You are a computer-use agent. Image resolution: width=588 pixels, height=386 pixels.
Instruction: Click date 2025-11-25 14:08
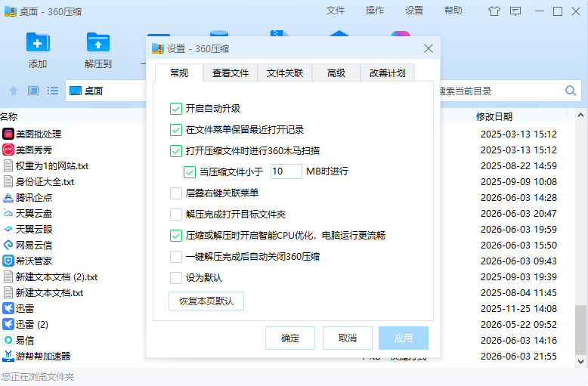click(x=518, y=308)
